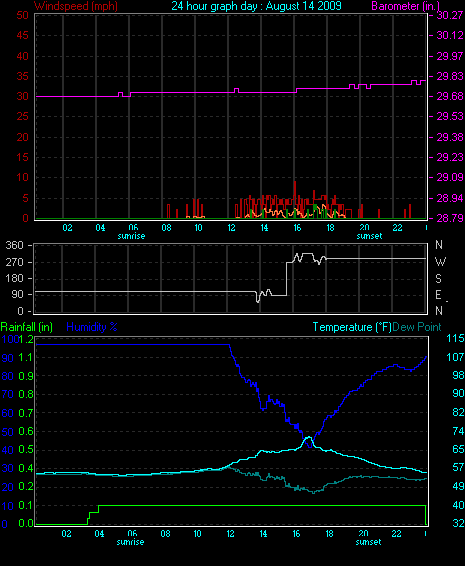Select temperature scale label 74
465x566 pixels.
click(x=458, y=431)
